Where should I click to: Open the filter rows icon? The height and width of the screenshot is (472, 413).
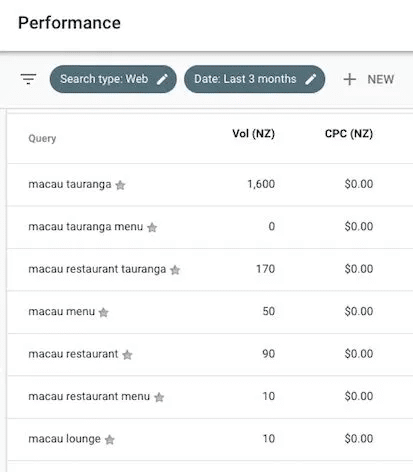coord(28,79)
